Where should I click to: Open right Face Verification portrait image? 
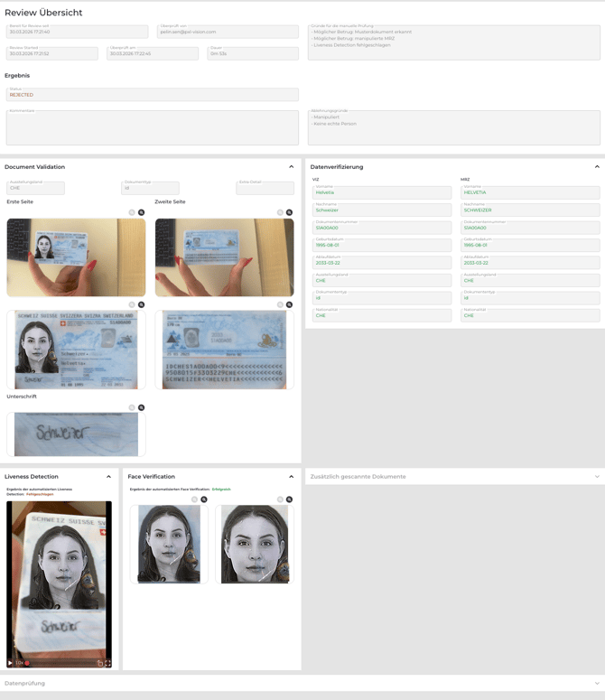click(x=255, y=545)
